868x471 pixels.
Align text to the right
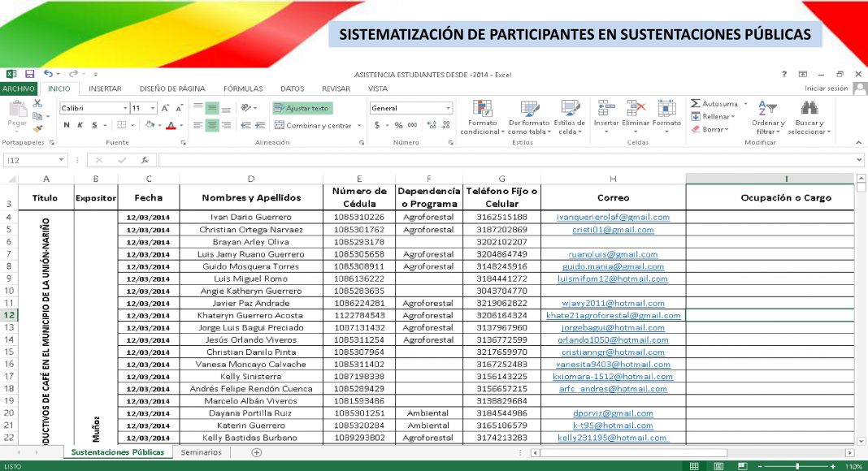point(226,126)
